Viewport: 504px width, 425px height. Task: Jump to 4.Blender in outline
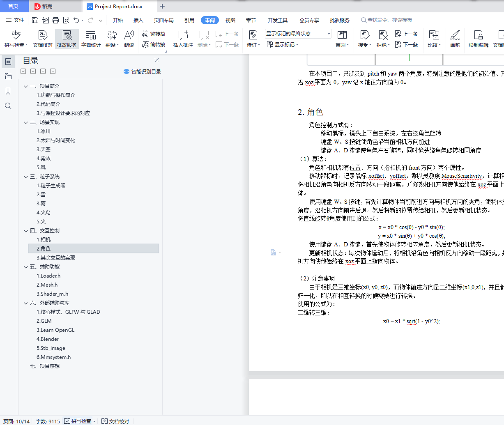(x=47, y=339)
